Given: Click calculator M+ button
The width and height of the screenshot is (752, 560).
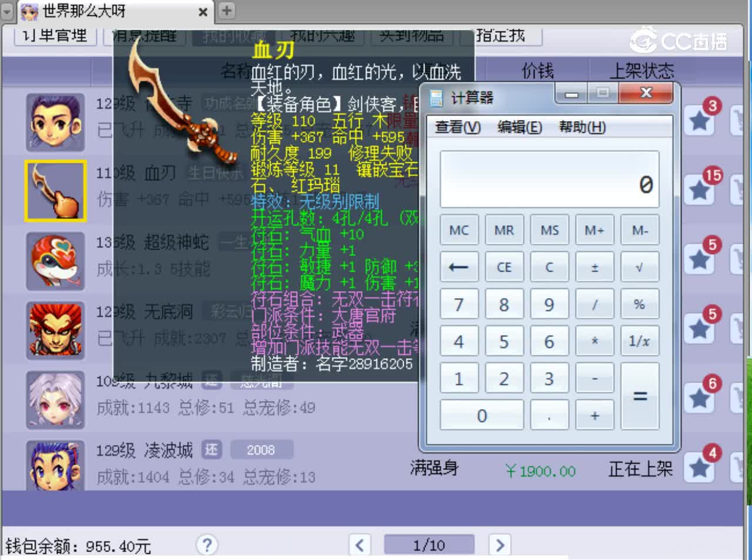Looking at the screenshot, I should pos(595,230).
